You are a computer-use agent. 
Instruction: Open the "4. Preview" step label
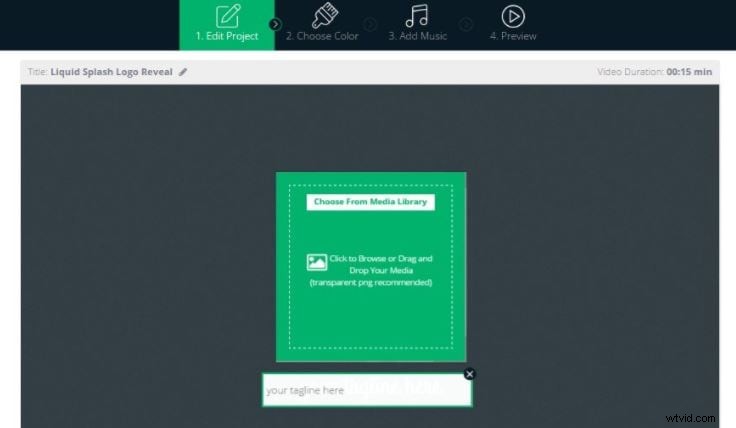pos(513,36)
